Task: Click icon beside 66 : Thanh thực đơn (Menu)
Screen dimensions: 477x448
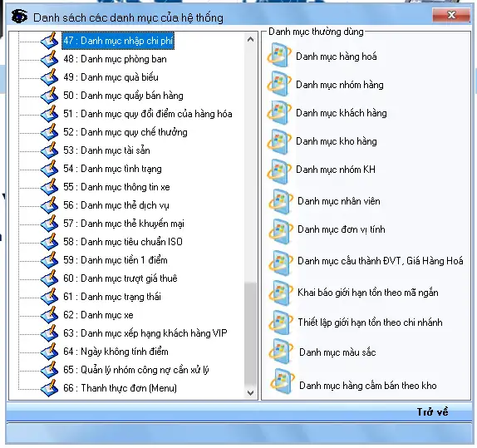Action: click(x=50, y=387)
